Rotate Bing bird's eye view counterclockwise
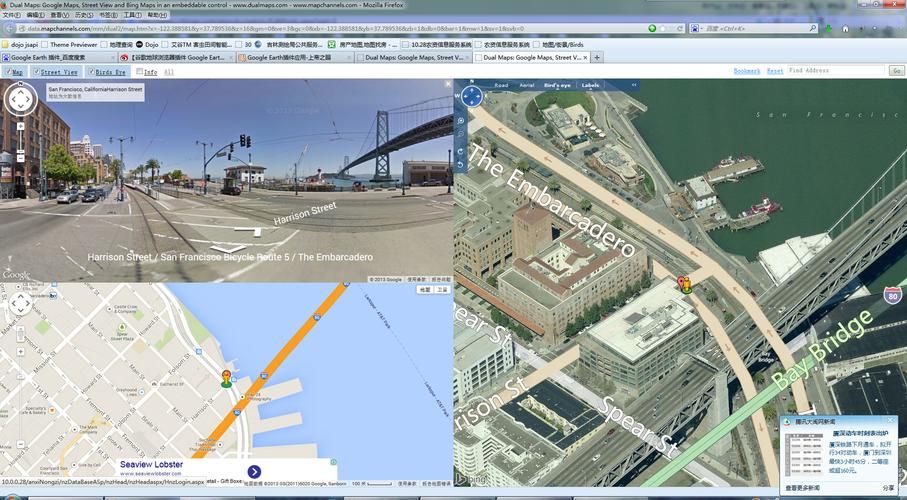Viewport: 907px width, 500px height. (461, 165)
